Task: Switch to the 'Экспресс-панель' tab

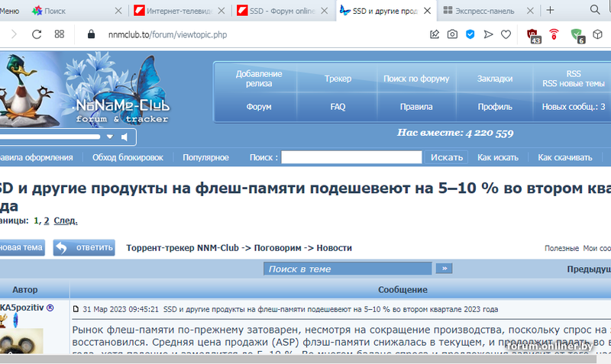Action: click(x=480, y=11)
